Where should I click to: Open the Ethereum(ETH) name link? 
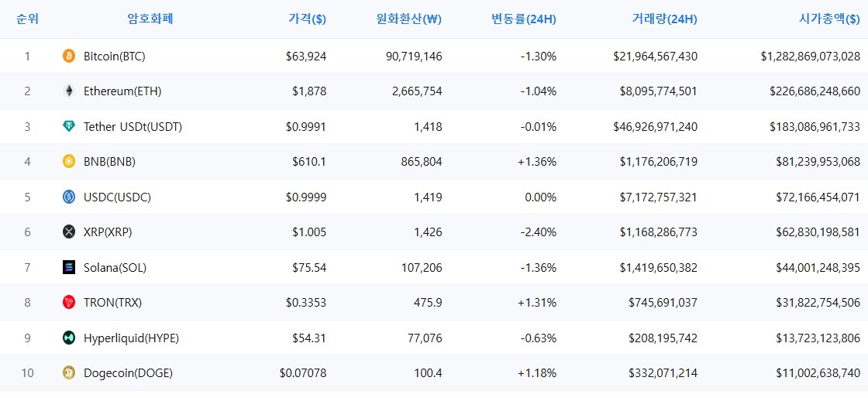coord(122,91)
